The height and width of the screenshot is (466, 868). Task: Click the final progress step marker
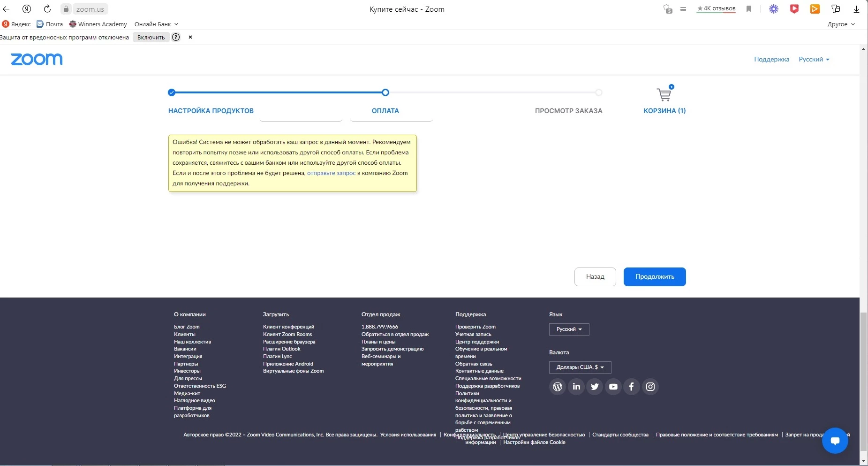pyautogui.click(x=599, y=92)
